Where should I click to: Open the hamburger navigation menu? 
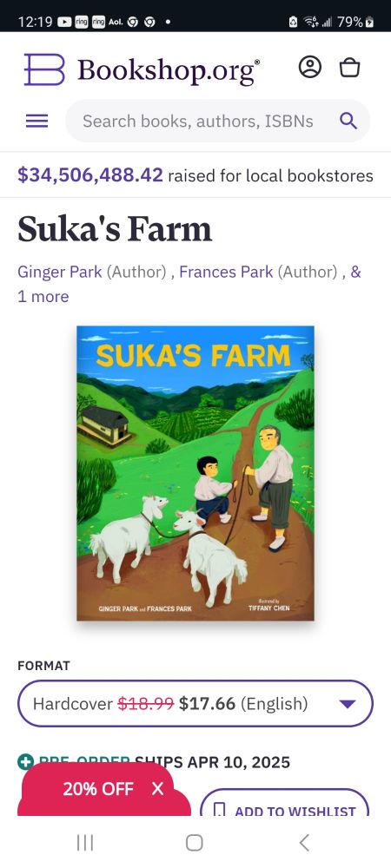click(x=37, y=121)
